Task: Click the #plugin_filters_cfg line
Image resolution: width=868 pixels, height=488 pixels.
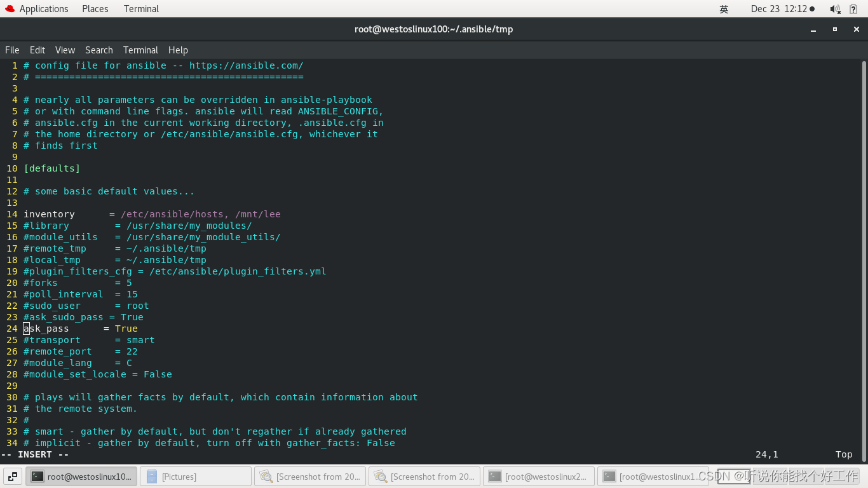Action: coord(175,271)
